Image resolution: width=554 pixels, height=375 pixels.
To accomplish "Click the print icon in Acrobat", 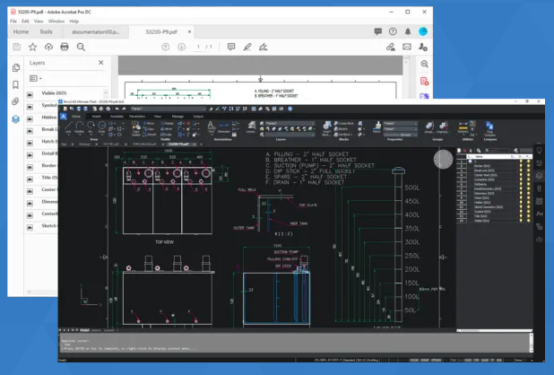I will point(64,47).
